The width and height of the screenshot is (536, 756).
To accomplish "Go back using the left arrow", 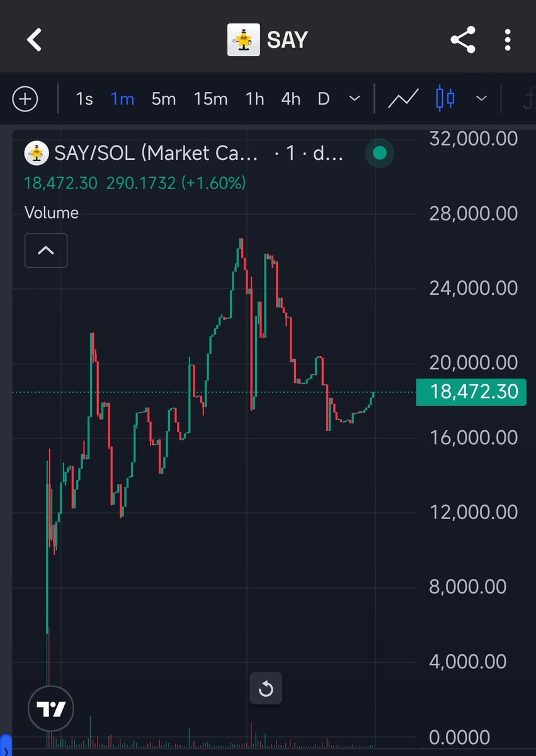I will (x=34, y=40).
